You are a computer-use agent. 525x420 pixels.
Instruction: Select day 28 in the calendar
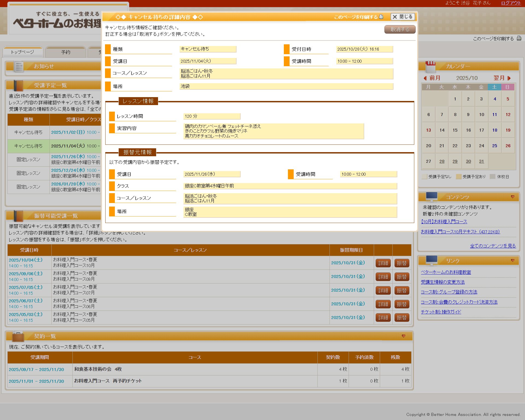442,161
